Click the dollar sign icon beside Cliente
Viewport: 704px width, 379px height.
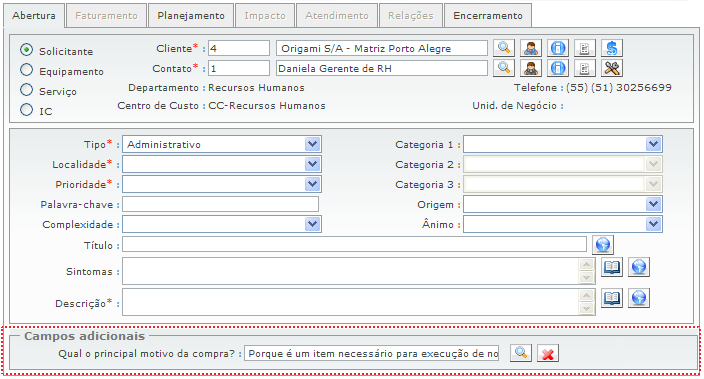[x=612, y=48]
